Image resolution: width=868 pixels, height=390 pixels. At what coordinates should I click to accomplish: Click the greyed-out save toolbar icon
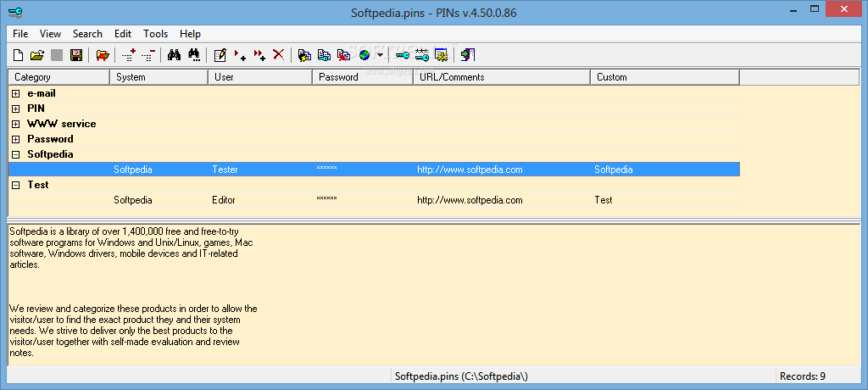(57, 55)
